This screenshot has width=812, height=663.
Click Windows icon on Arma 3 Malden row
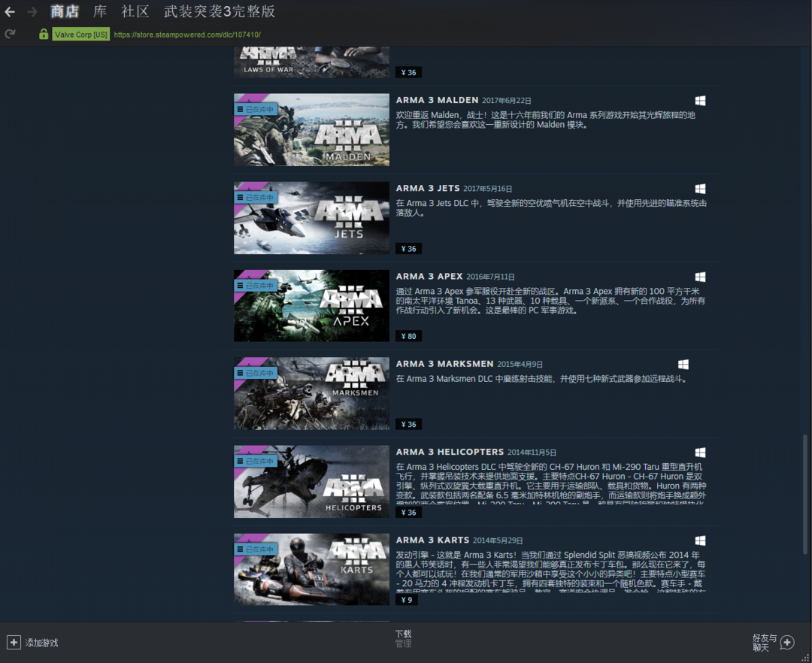(700, 101)
